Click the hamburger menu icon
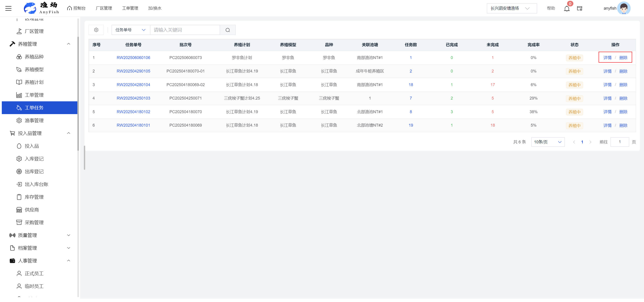The width and height of the screenshot is (644, 302). tap(8, 8)
